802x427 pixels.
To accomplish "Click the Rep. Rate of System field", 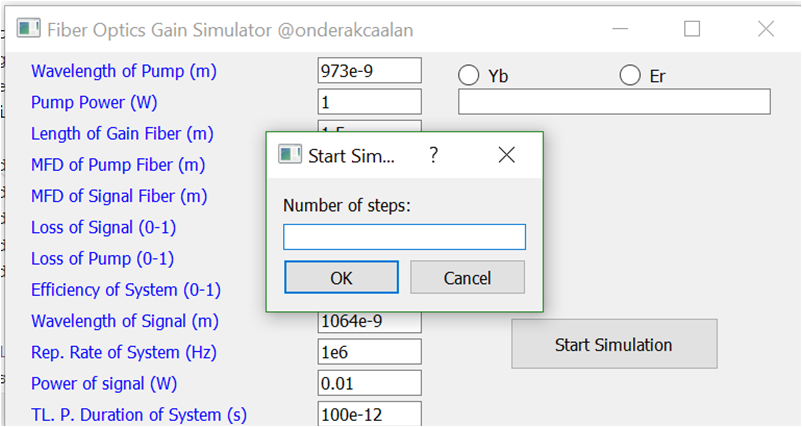I will point(369,352).
